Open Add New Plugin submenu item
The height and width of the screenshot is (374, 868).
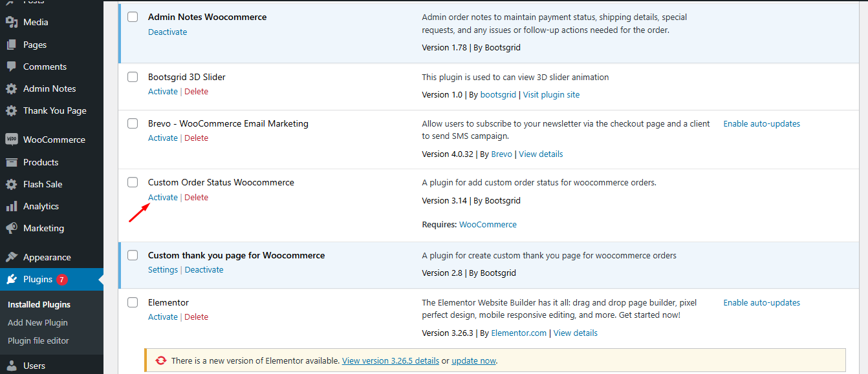[38, 322]
